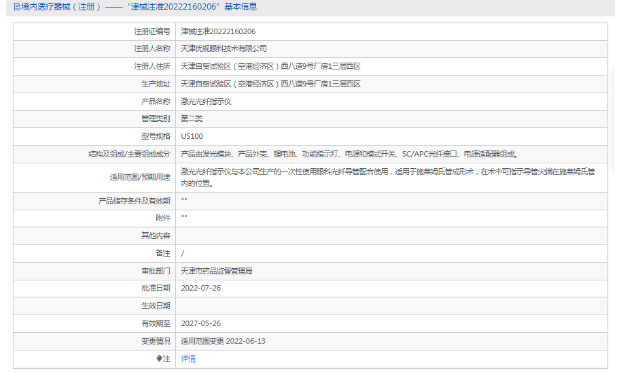The width and height of the screenshot is (618, 373).
Task: Select the model value US100
Action: point(192,136)
